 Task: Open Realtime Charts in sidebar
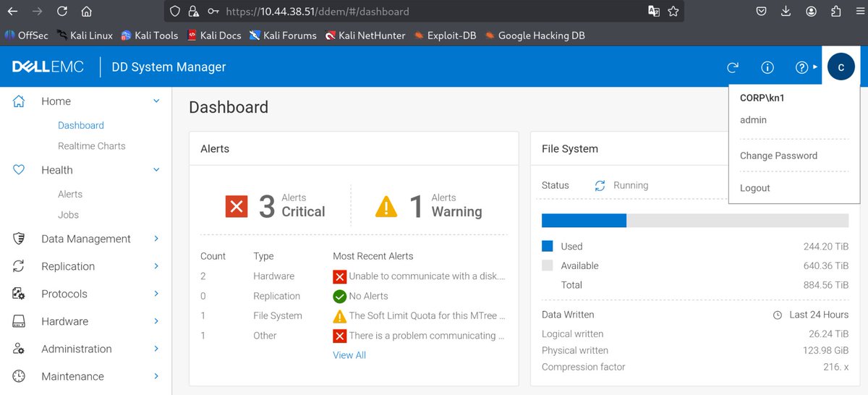coord(92,146)
